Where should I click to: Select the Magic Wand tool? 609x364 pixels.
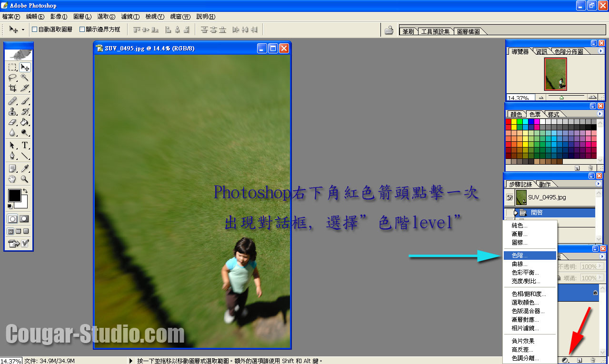click(25, 78)
